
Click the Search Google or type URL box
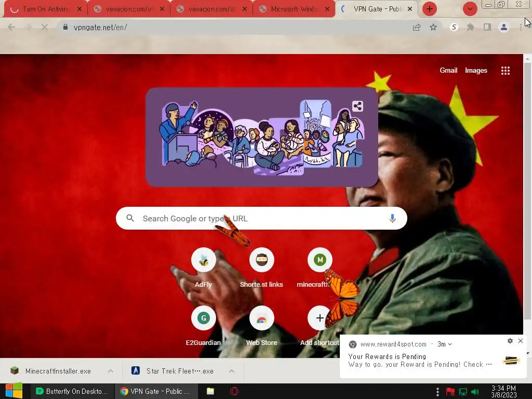coord(261,218)
